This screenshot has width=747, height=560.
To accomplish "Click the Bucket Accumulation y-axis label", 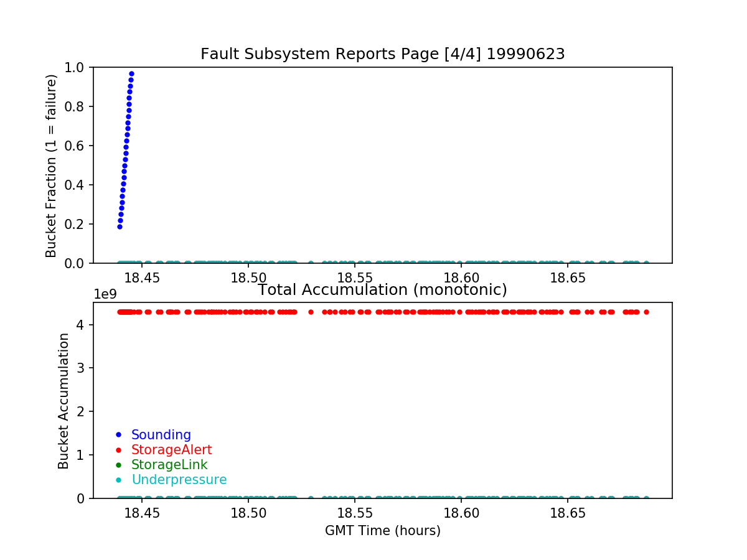I will (x=63, y=401).
